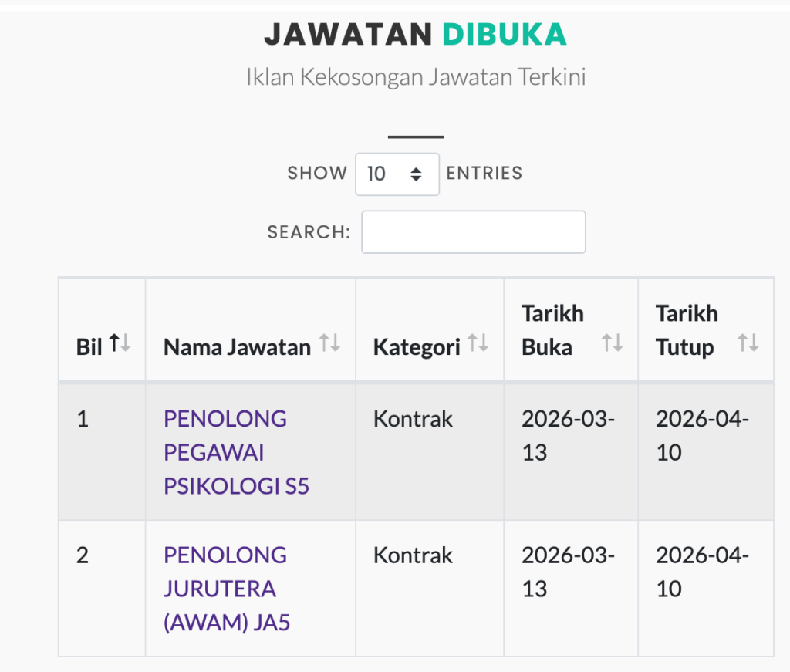Click first row's opening date 2026-03-13
This screenshot has width=790, height=672.
pos(568,435)
